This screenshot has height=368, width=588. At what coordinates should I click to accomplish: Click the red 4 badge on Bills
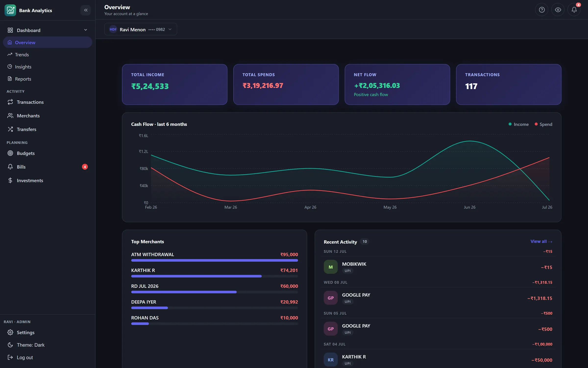(85, 167)
